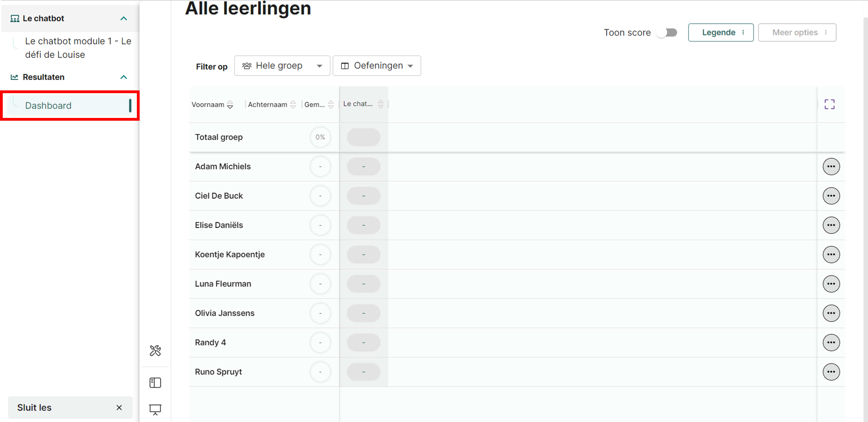Image resolution: width=868 pixels, height=422 pixels.
Task: Open the side panel layout icon
Action: point(155,383)
